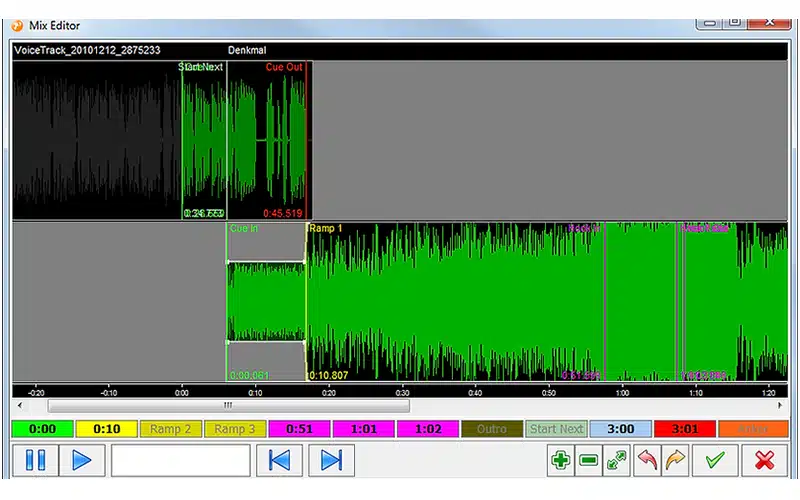The width and height of the screenshot is (800, 500).
Task: Confirm edits with the green checkmark
Action: point(715,460)
